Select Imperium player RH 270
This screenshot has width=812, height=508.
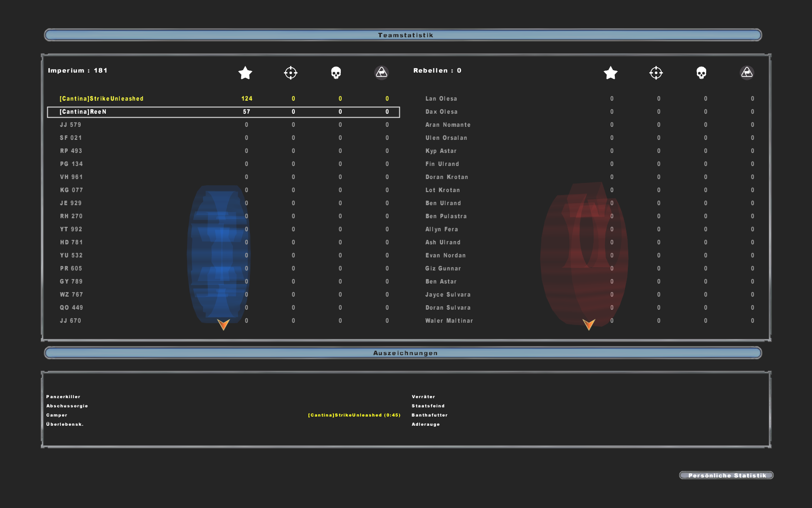point(72,216)
